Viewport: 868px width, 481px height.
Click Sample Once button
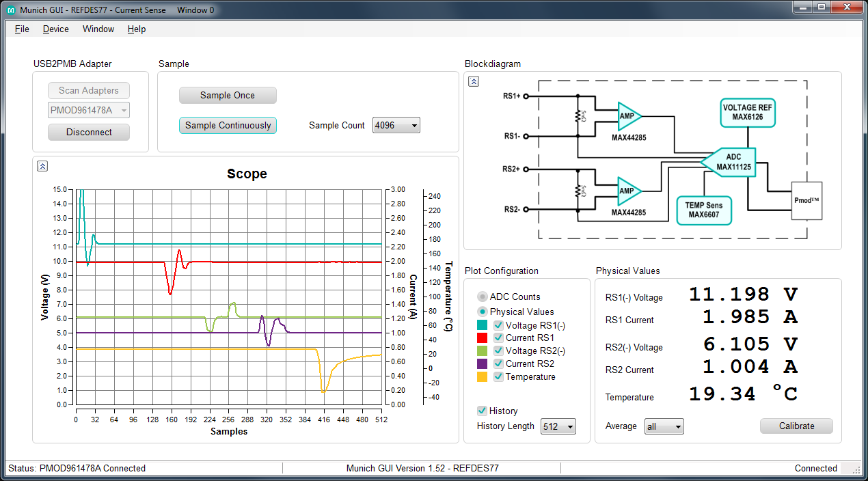click(x=228, y=95)
